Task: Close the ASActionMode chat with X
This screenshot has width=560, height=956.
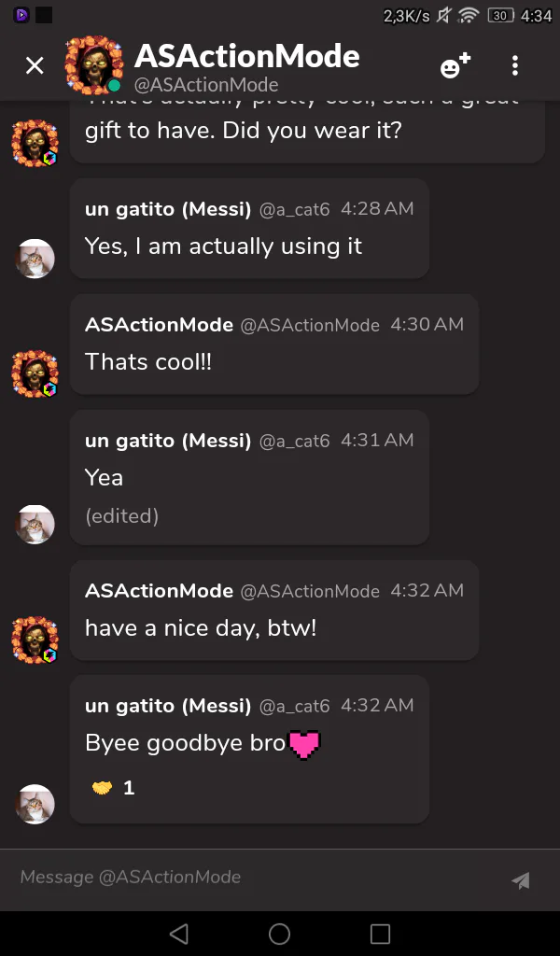Action: click(35, 65)
